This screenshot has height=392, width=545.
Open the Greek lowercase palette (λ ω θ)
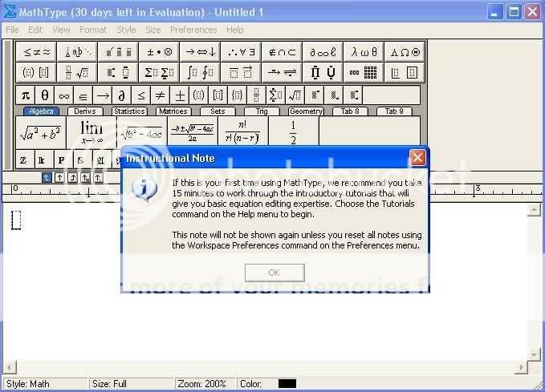(x=364, y=52)
